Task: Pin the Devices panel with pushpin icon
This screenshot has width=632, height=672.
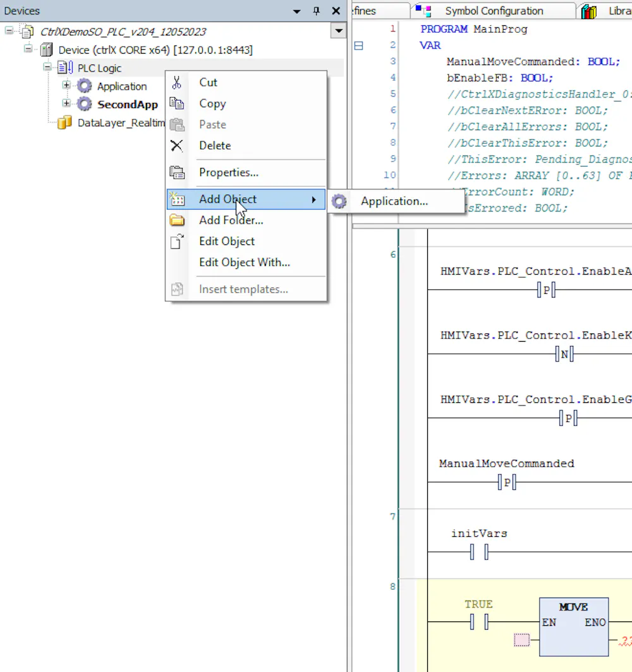Action: [x=317, y=11]
